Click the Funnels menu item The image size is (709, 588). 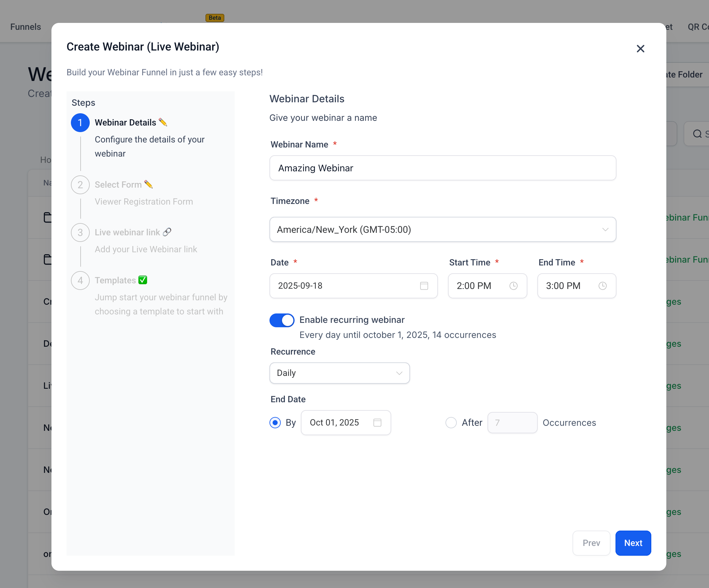[x=25, y=27]
